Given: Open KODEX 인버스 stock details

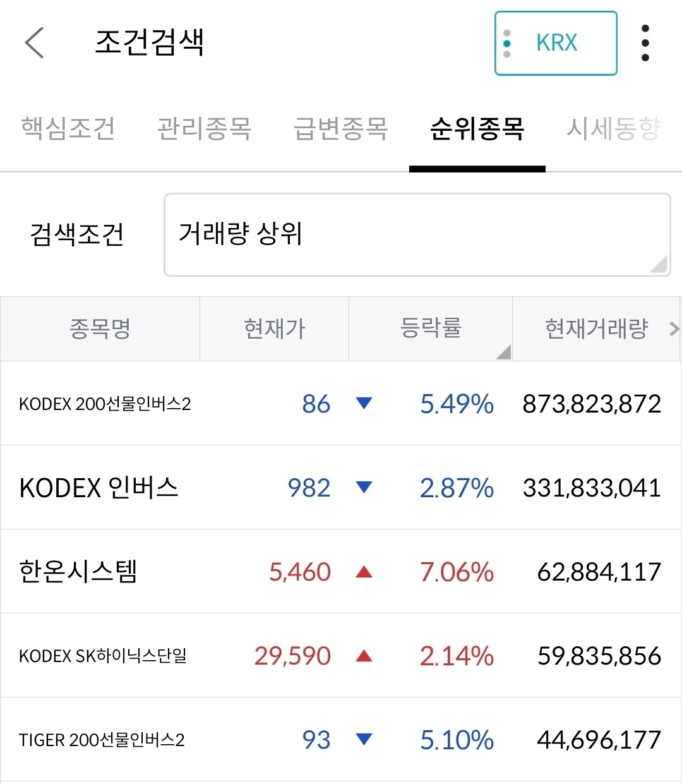Looking at the screenshot, I should click(341, 487).
